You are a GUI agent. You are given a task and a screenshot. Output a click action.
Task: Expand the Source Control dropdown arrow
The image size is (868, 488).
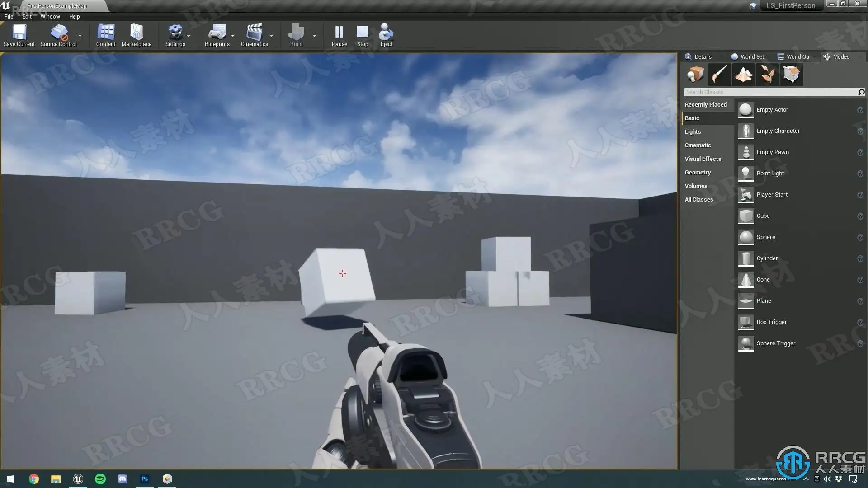pos(80,35)
